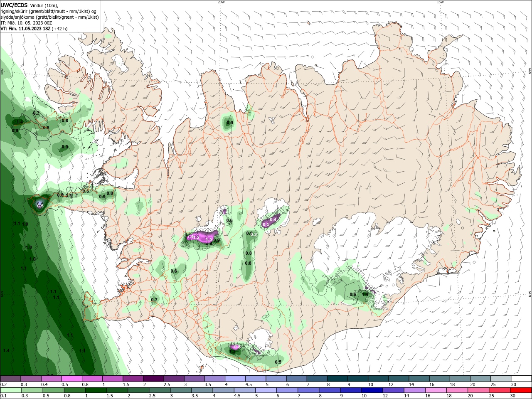Click the light pink 16–18 rain swatch
The image size is (532, 399).
click(436, 390)
